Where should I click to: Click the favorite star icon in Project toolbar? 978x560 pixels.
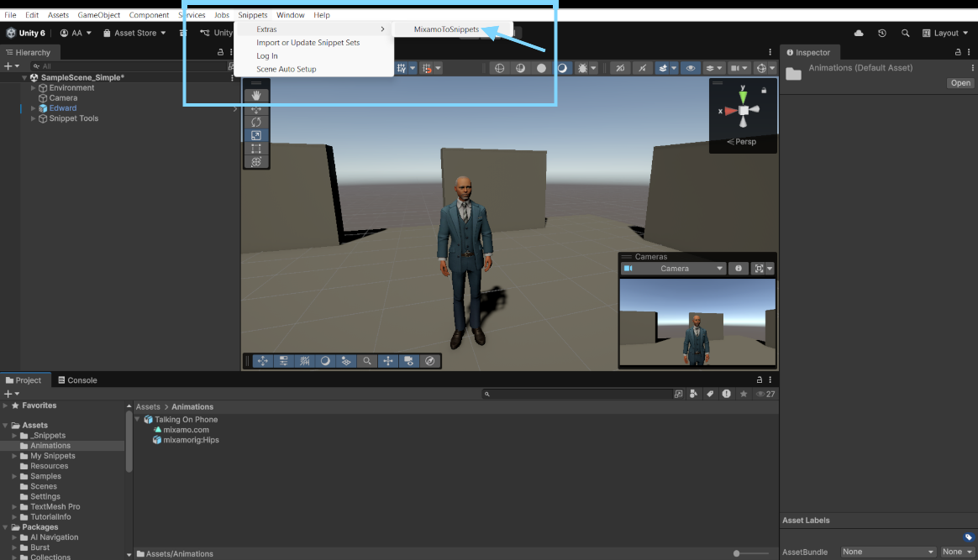pos(744,394)
